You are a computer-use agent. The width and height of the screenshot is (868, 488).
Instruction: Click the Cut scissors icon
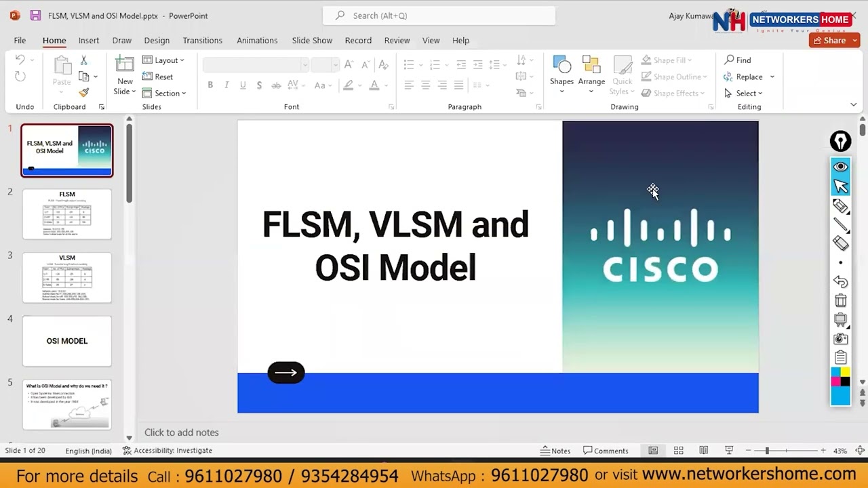pos(83,60)
